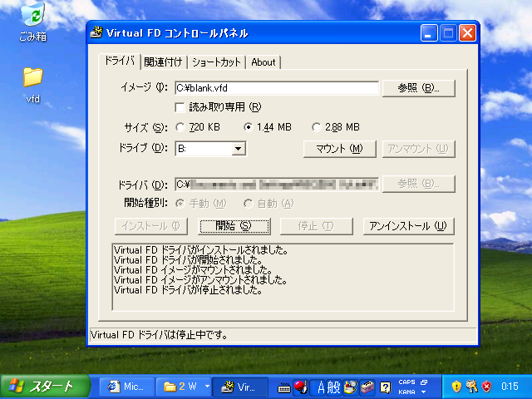The width and height of the screenshot is (532, 399).
Task: Close the Virtual FD コントロールパネル window
Action: coord(467,33)
